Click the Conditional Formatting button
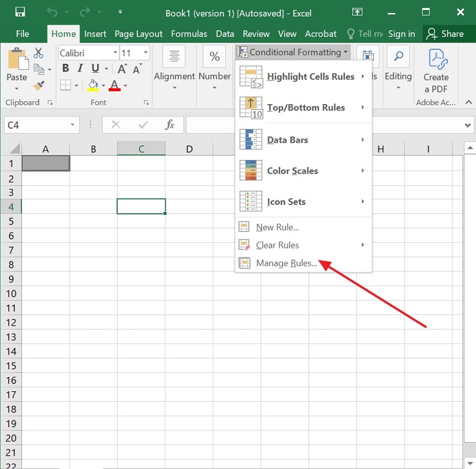The width and height of the screenshot is (476, 469). (x=293, y=52)
